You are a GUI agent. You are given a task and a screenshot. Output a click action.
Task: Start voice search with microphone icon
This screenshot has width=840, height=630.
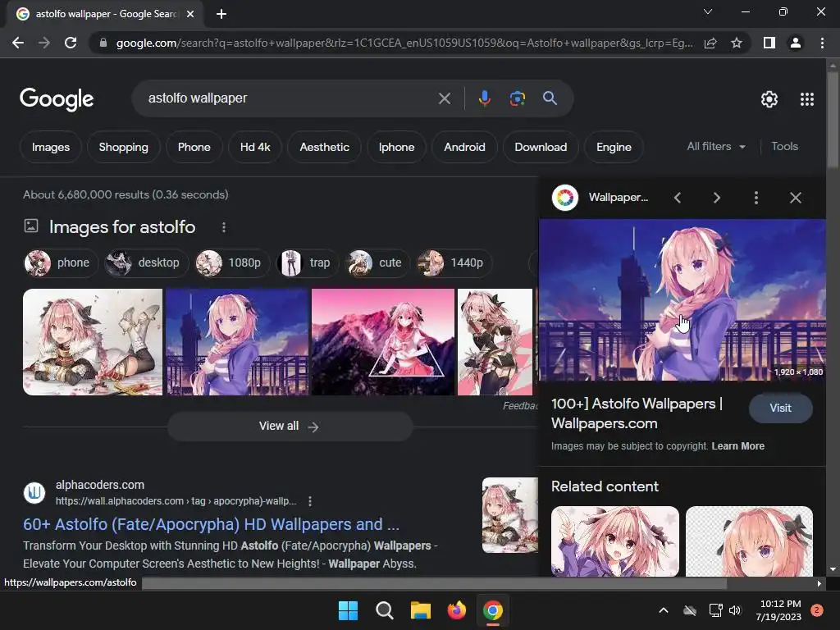click(x=484, y=98)
